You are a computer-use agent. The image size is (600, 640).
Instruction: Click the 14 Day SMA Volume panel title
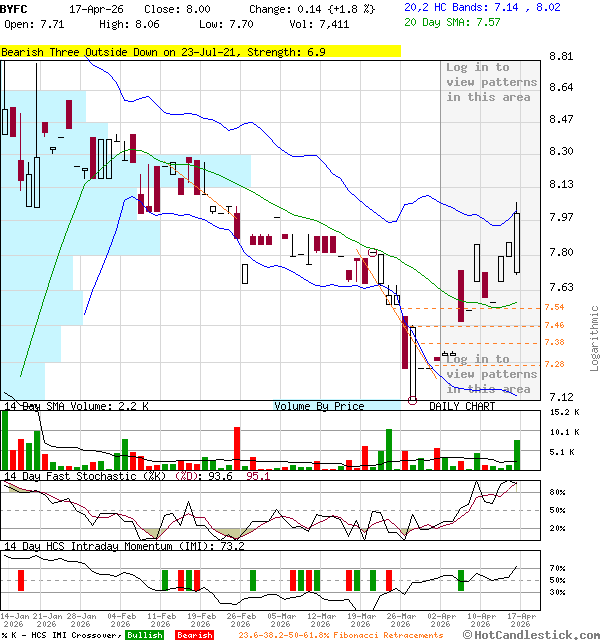tap(76, 407)
